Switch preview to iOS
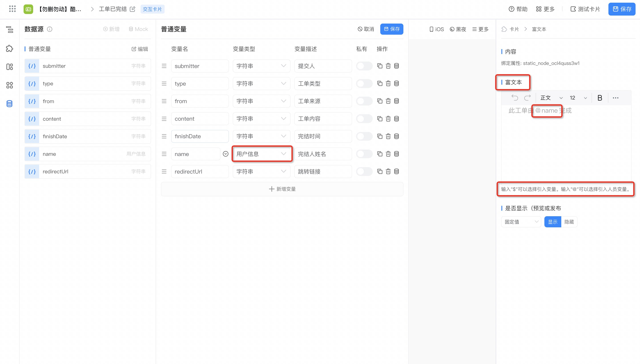The width and height of the screenshot is (640, 364). 437,29
